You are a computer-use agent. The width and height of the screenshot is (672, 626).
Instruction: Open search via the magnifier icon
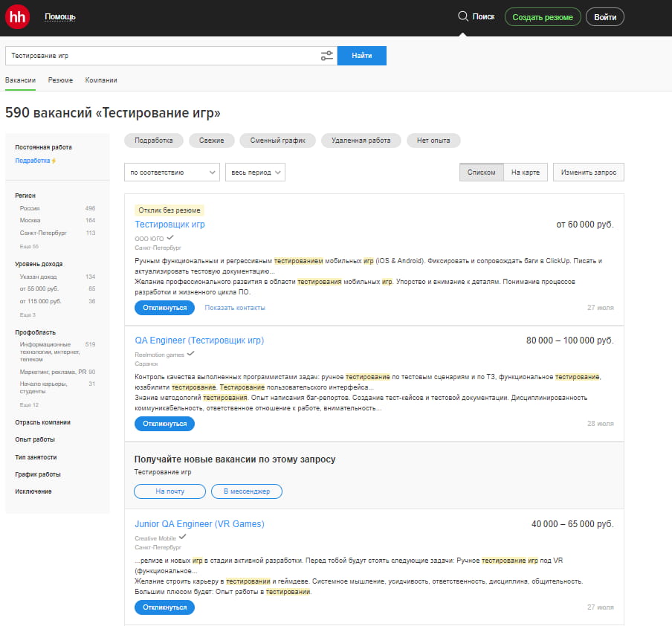pyautogui.click(x=463, y=15)
